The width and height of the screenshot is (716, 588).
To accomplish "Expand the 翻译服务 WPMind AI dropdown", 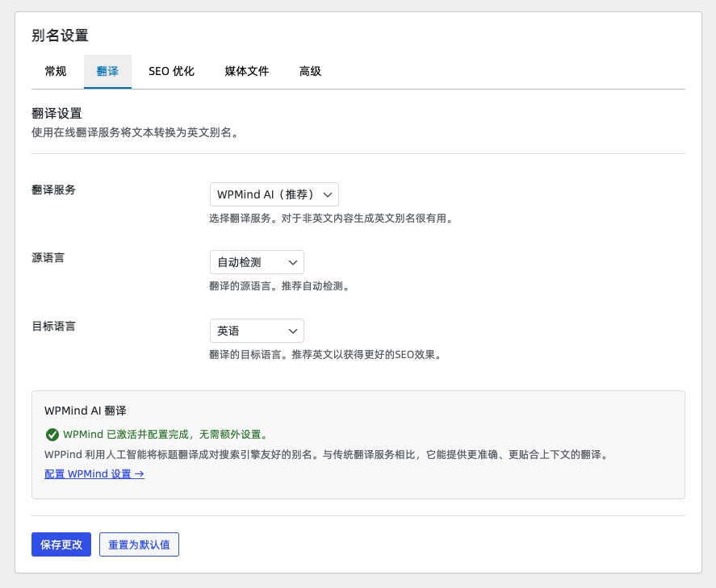I will [x=274, y=194].
